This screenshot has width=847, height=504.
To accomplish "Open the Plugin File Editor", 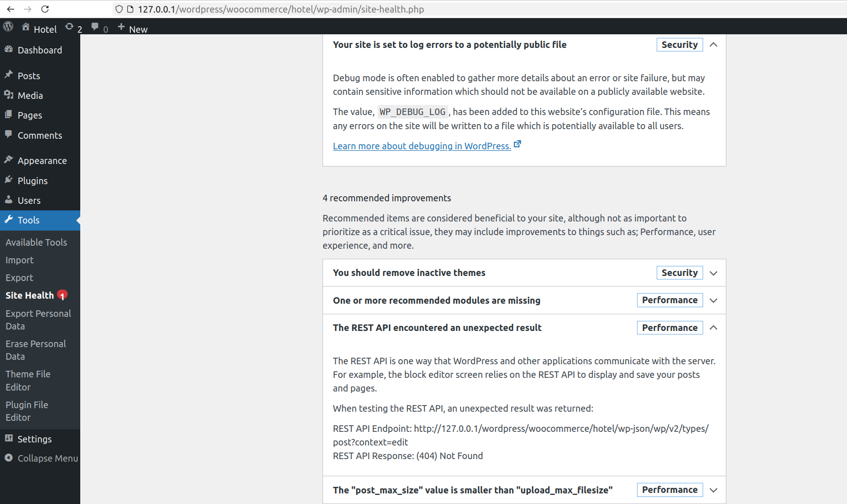I will tap(27, 411).
